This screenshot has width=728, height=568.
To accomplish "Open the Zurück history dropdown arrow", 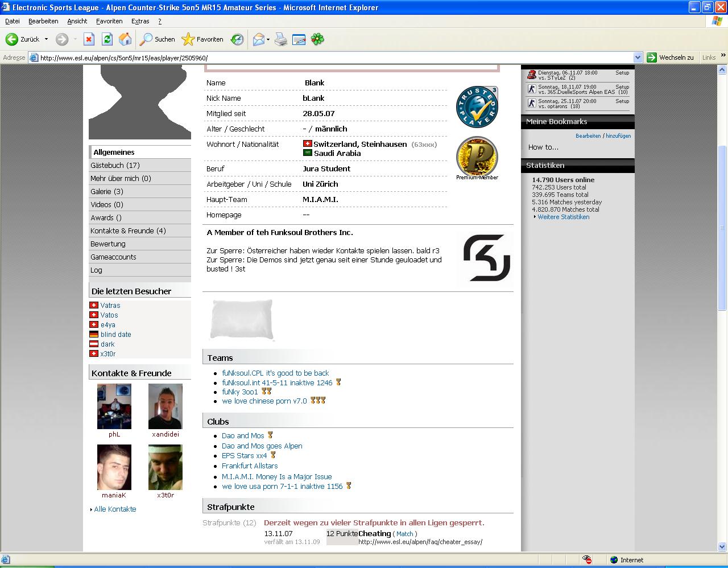I will pos(46,39).
